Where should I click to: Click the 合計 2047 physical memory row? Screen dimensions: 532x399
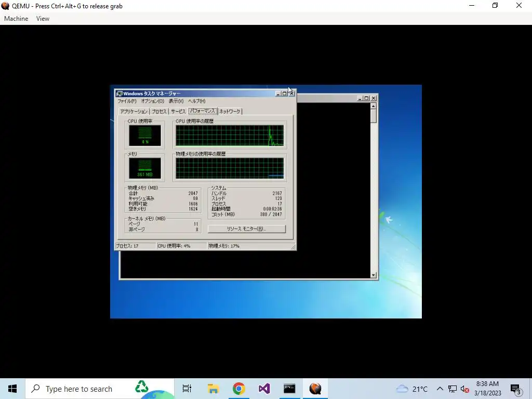coord(163,193)
